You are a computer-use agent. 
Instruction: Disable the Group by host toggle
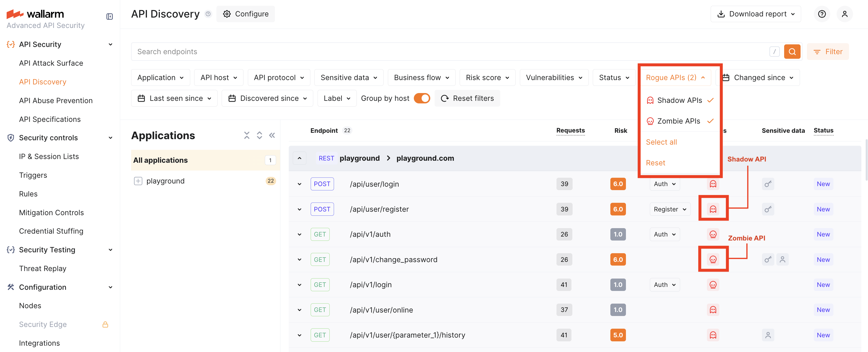[422, 98]
